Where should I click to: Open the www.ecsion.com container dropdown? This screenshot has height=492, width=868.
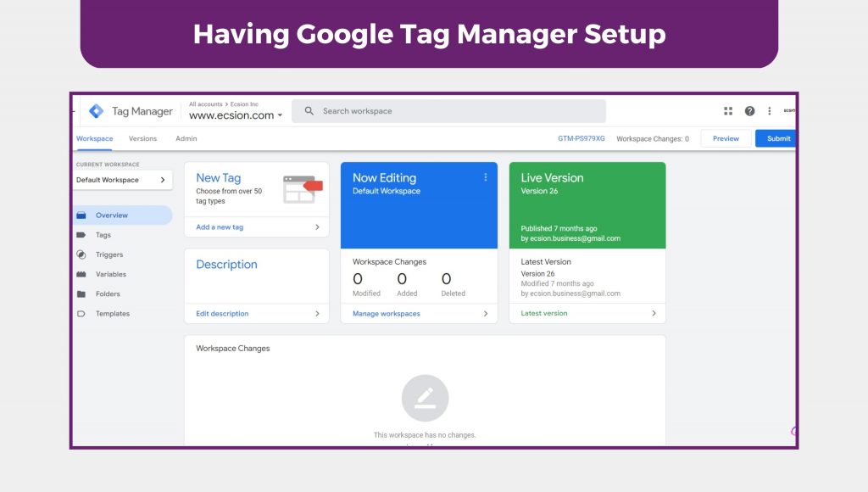coord(236,115)
